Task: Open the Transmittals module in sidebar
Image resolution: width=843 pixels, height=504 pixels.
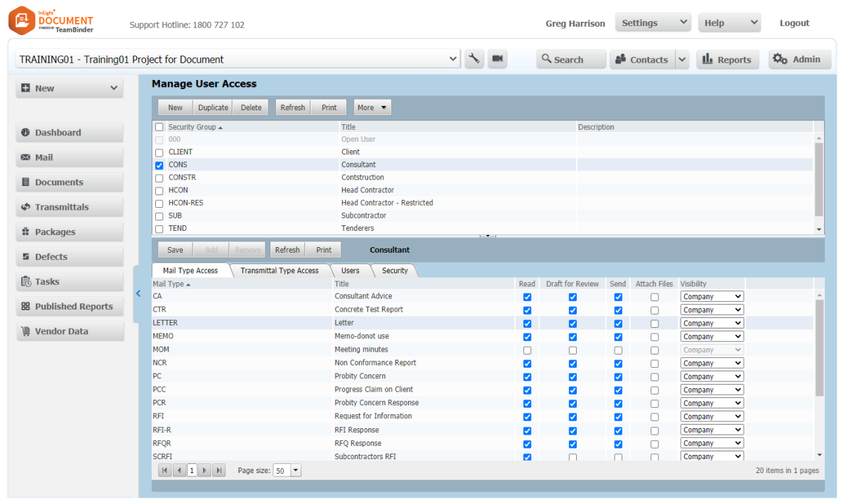Action: click(x=69, y=207)
